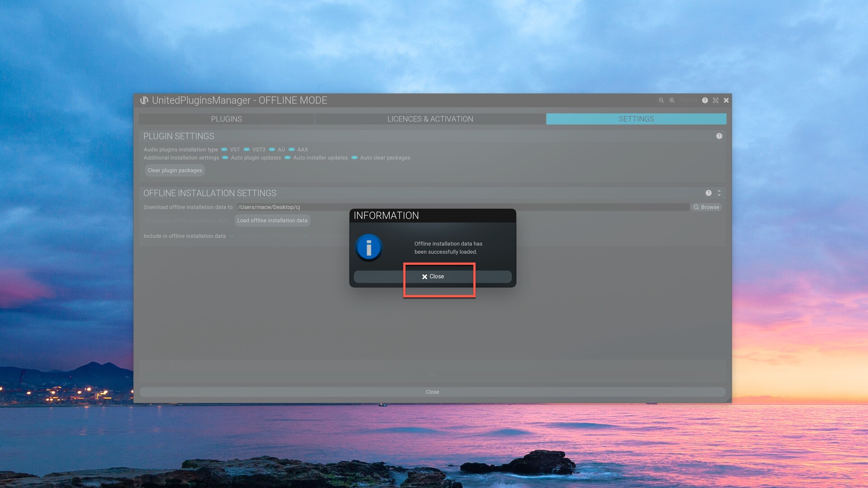Click blue information icon in dialog
This screenshot has height=488, width=868.
(369, 248)
